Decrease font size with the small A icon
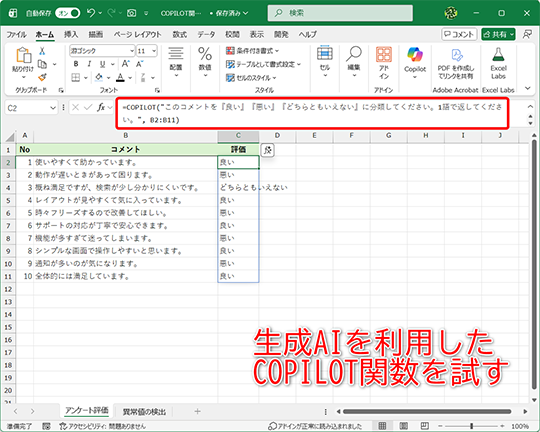The height and width of the screenshot is (432, 540). click(139, 64)
